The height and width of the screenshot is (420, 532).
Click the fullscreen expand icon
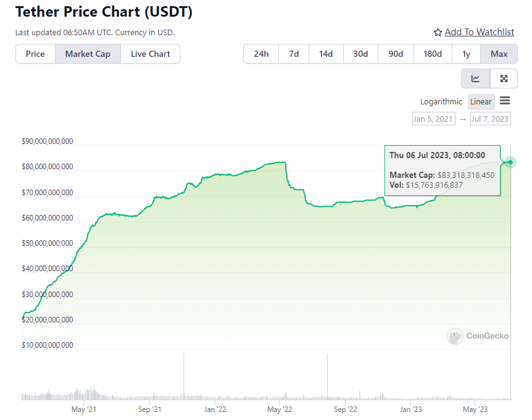tap(504, 78)
